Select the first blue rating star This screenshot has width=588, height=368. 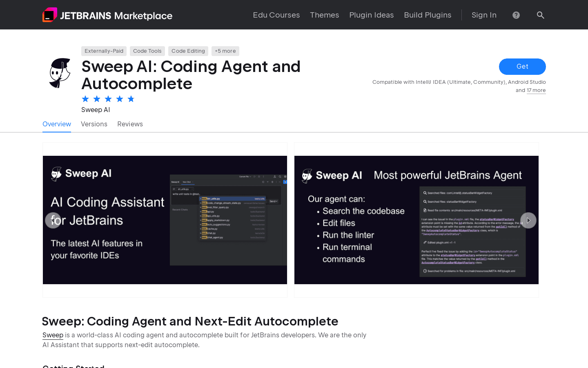[x=85, y=99]
